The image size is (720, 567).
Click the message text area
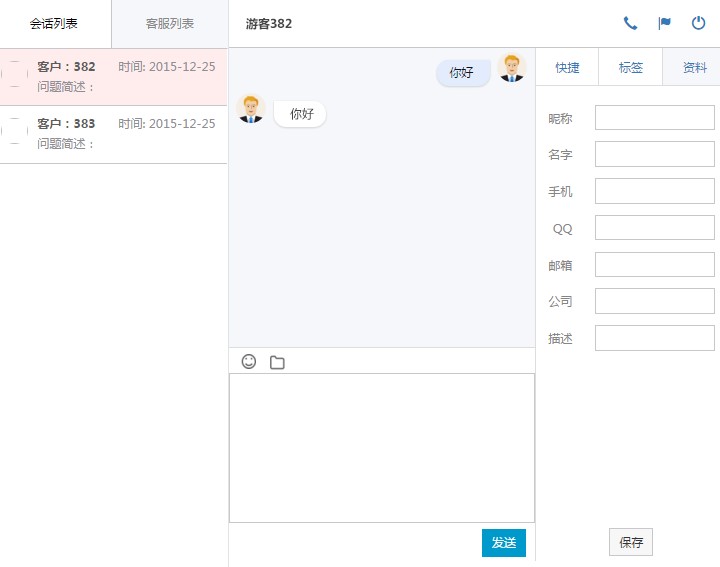(382, 447)
